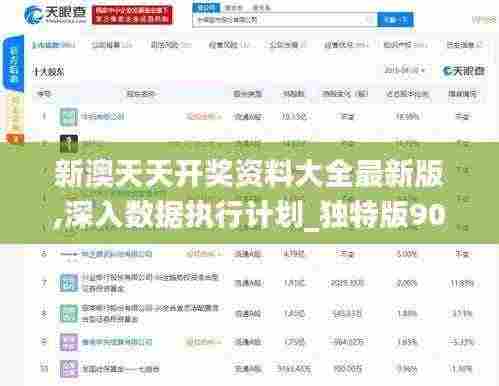This screenshot has width=499, height=386.
Task: Click the tag link in row 6
Action: tap(204, 254)
